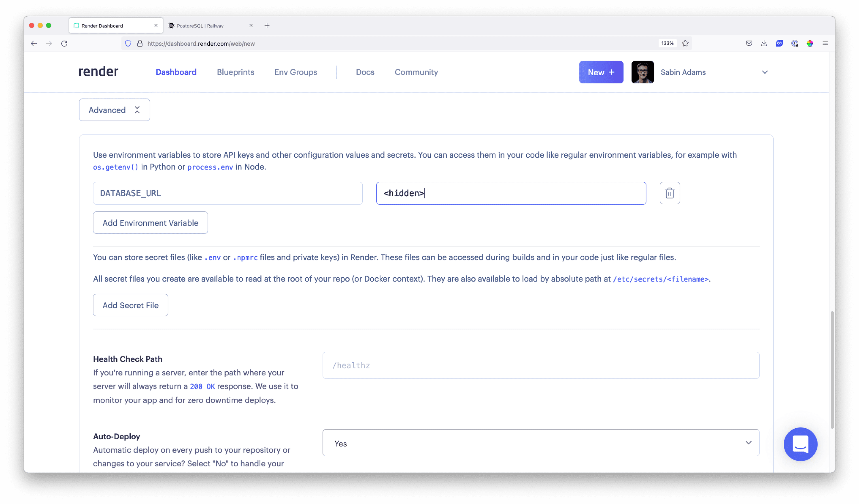
Task: Click Add Environment Variable button
Action: (150, 223)
